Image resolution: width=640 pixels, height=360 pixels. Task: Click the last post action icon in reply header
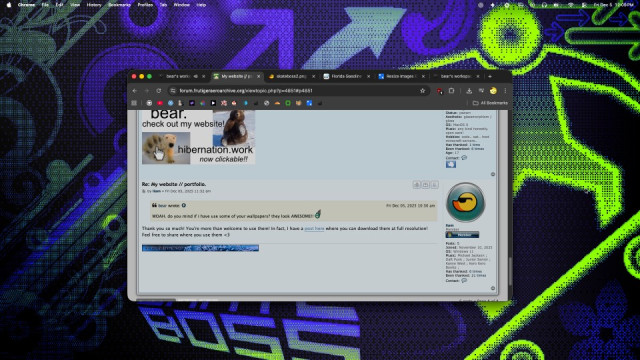click(434, 185)
